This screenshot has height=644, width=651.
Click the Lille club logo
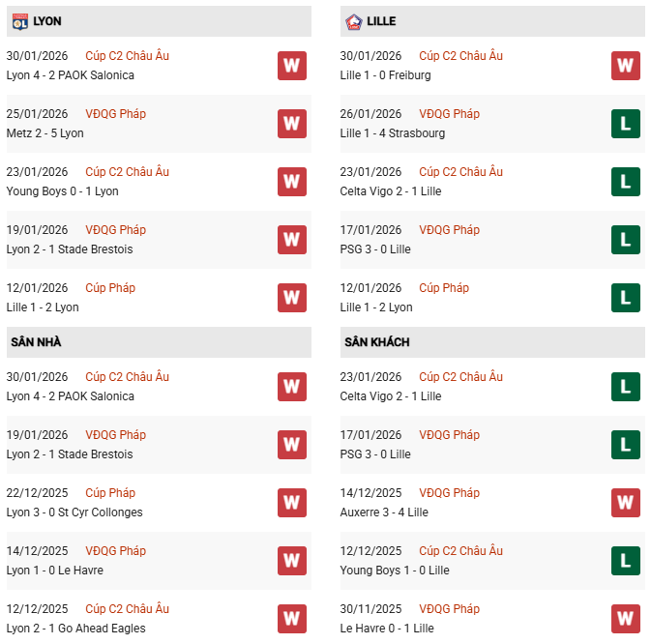tap(352, 20)
